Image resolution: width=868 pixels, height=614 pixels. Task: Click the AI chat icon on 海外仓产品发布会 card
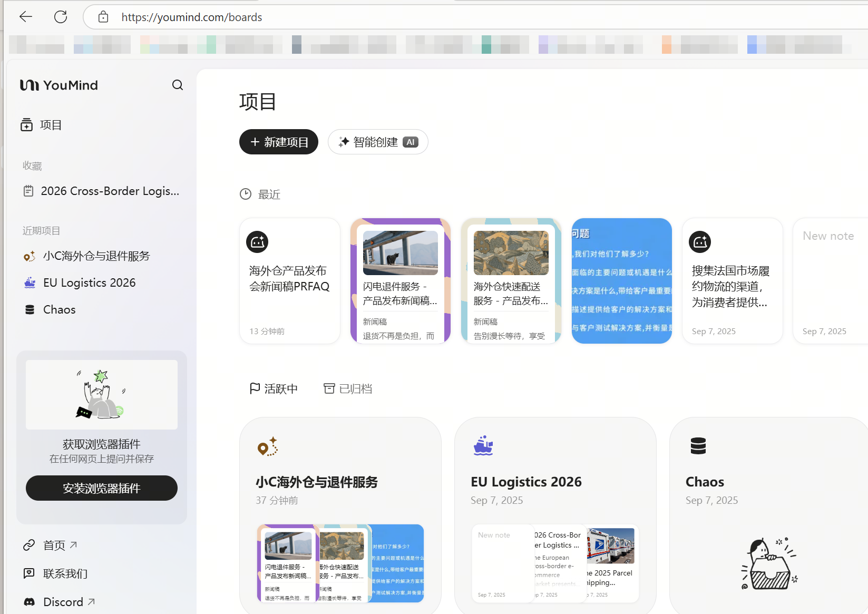click(x=257, y=242)
